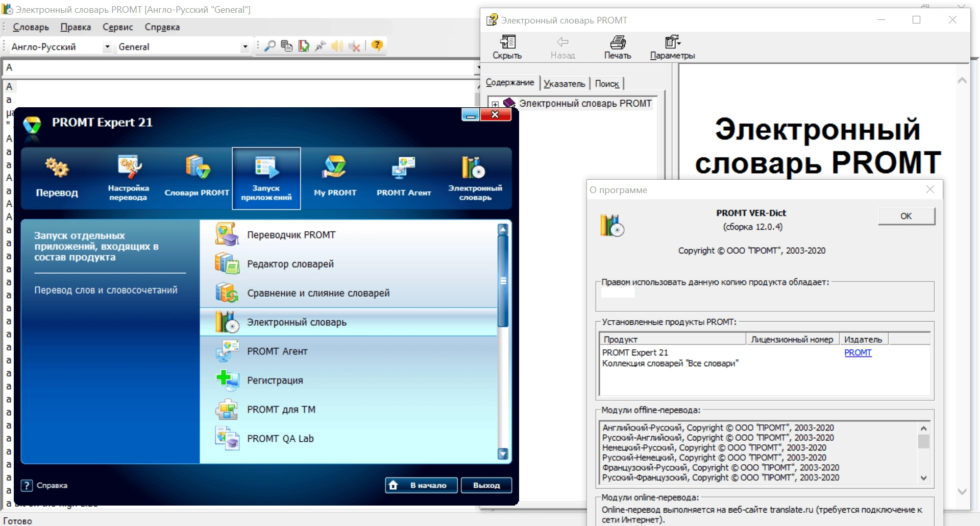Launch PROMT Агент from the applications list

(349, 351)
